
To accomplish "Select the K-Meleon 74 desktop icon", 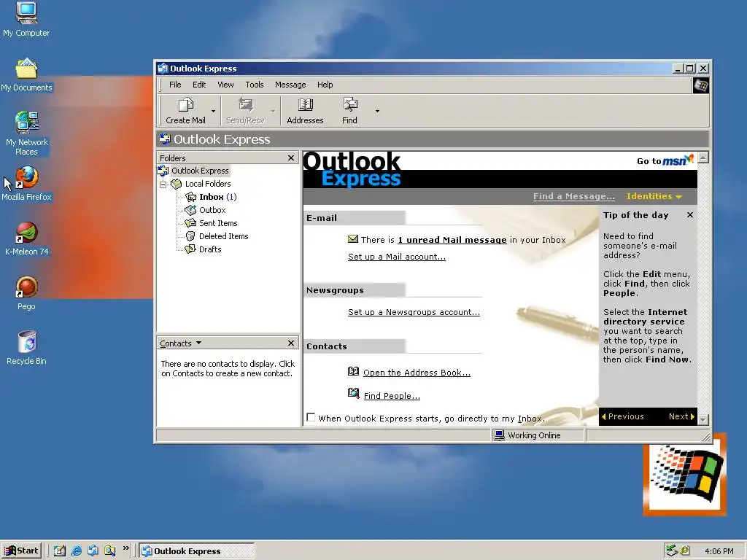I will click(27, 238).
